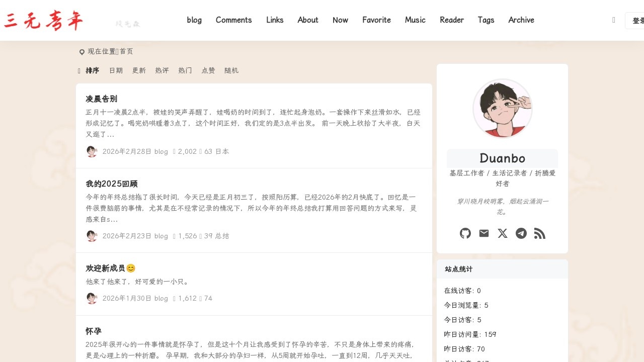Open the GitHub profile icon
This screenshot has height=362, width=644.
coord(465,233)
